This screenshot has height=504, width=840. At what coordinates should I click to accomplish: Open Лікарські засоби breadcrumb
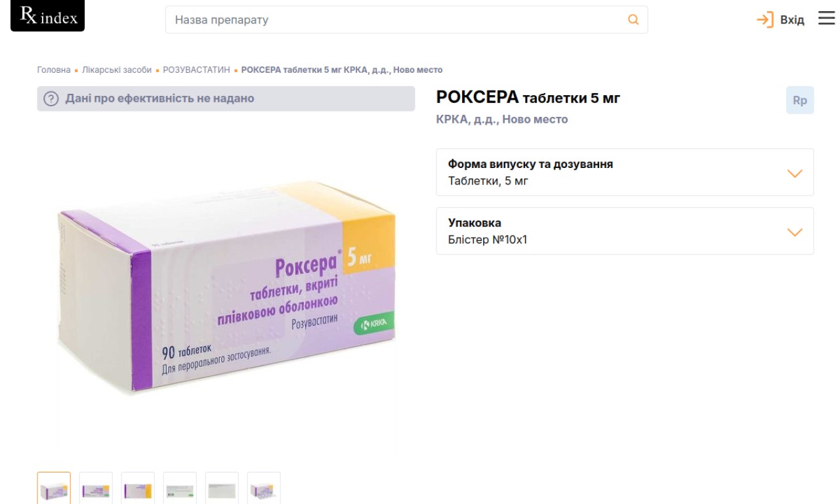pyautogui.click(x=117, y=70)
